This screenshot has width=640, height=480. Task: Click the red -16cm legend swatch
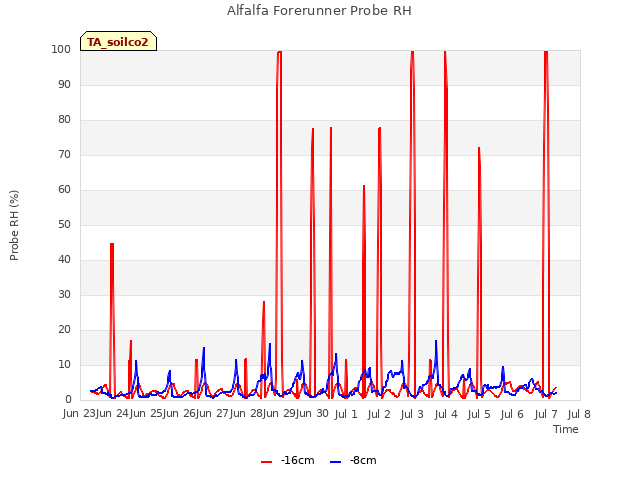pos(267,462)
